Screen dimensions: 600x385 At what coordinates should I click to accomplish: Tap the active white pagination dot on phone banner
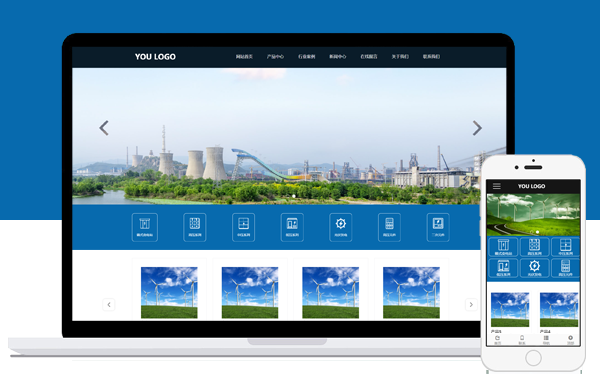538,232
